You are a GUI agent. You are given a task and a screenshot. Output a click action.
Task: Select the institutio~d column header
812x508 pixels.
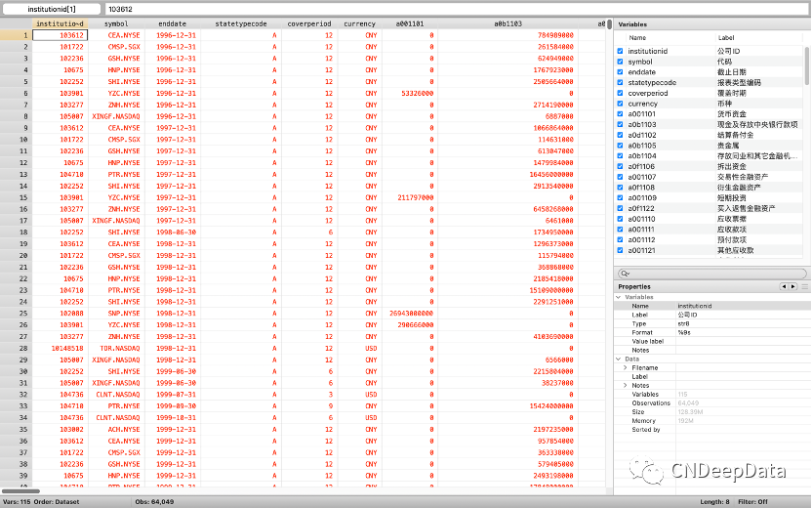pyautogui.click(x=61, y=23)
